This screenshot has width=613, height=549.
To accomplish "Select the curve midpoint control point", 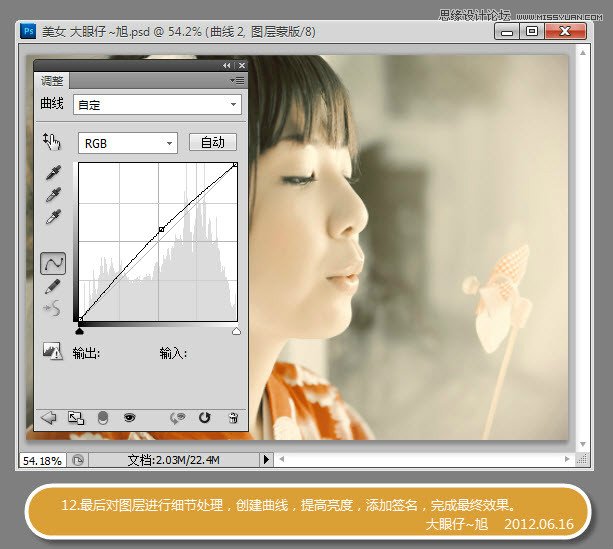I will 161,229.
